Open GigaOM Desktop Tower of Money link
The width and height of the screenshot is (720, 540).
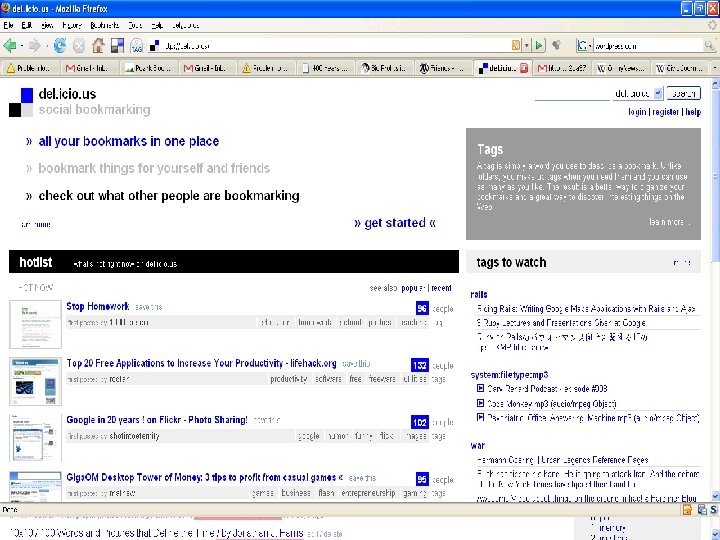[204, 477]
